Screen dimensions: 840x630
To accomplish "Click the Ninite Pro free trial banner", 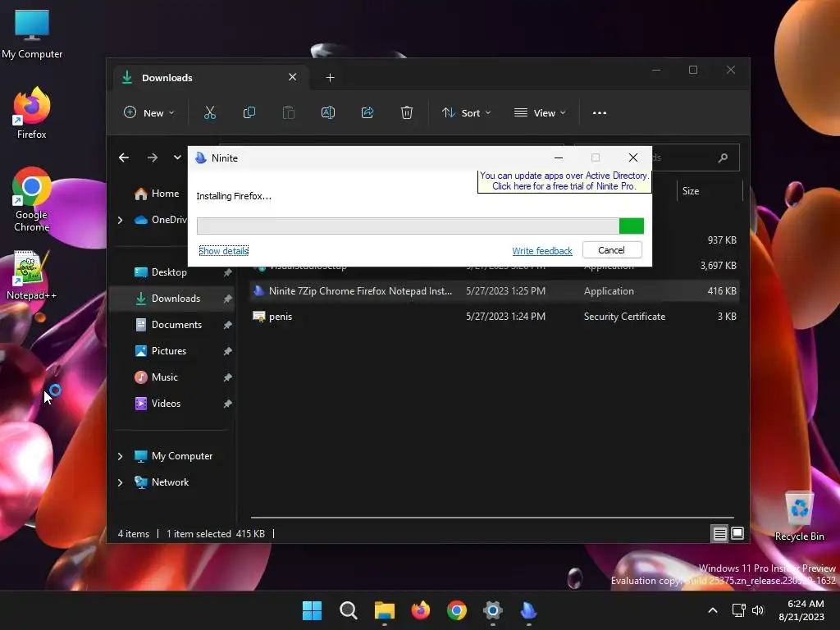I will (x=564, y=181).
